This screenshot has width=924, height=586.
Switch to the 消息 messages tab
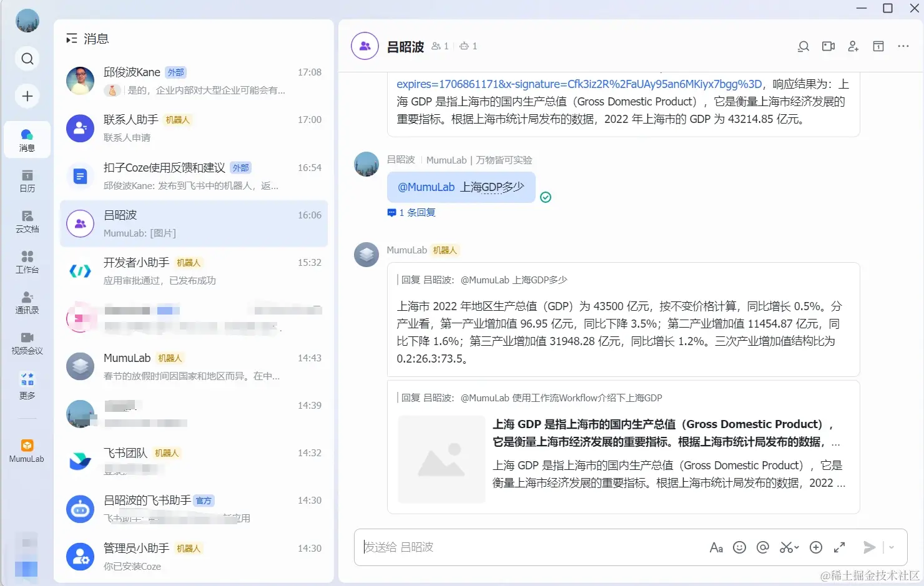27,139
